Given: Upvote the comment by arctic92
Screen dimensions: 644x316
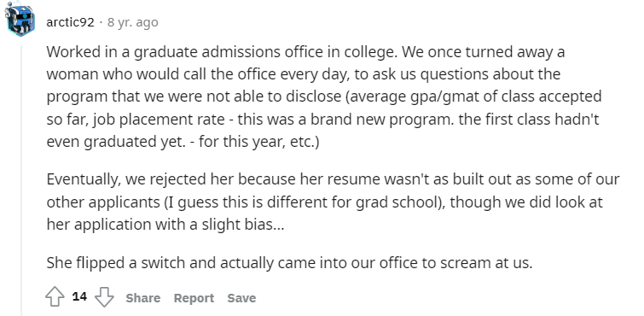Looking at the screenshot, I should pos(55,297).
